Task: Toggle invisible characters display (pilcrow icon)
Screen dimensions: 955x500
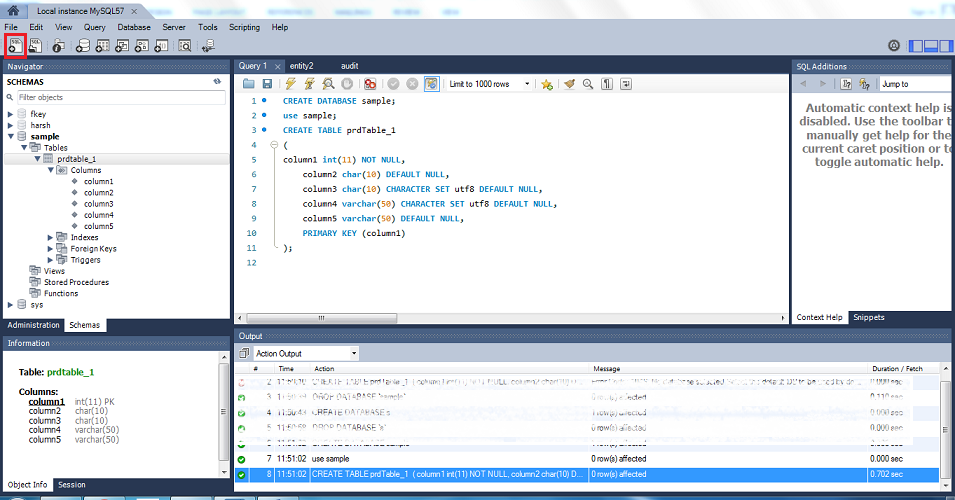Action: [x=607, y=84]
